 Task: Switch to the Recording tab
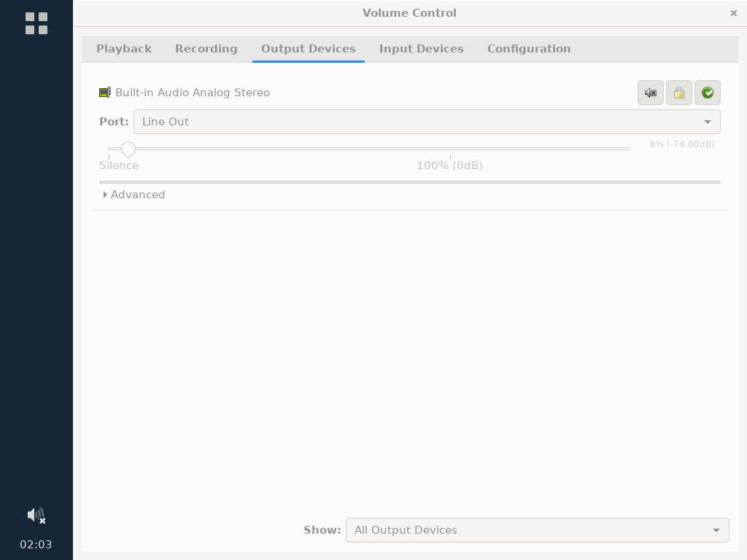coord(206,49)
